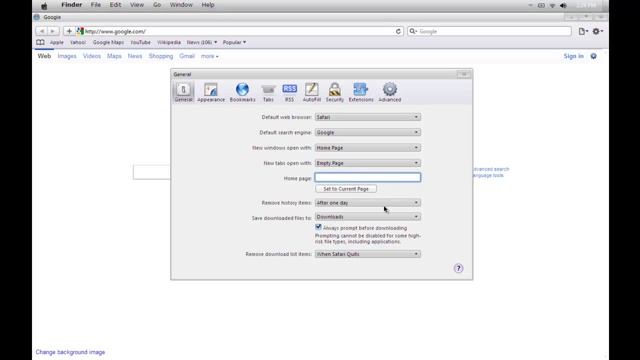Open the Advanced preferences pane

[390, 92]
